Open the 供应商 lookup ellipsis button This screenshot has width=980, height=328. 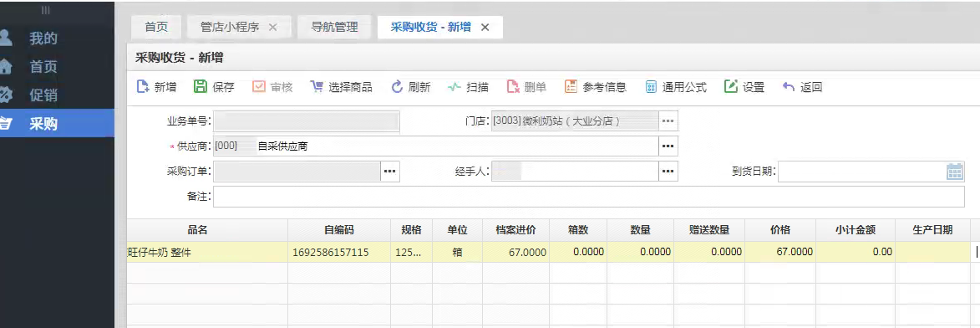(x=668, y=146)
